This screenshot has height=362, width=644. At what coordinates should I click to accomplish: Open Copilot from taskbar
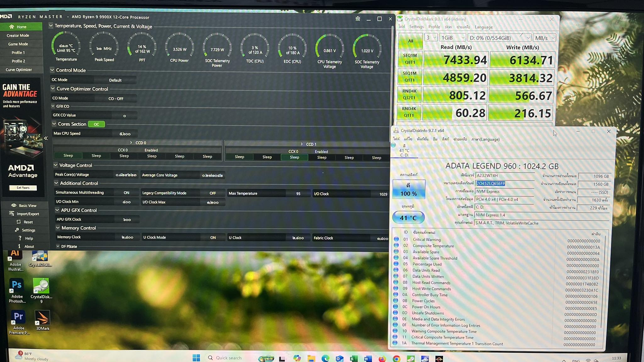click(x=297, y=358)
